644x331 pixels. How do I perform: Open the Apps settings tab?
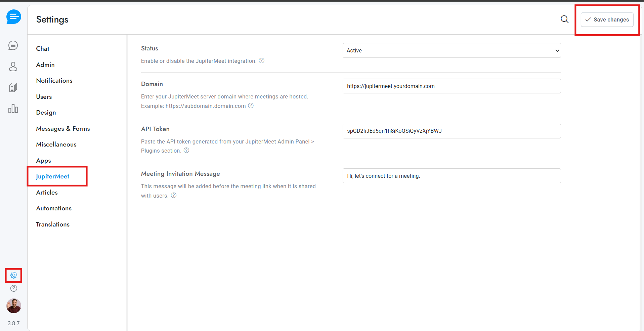tap(44, 161)
